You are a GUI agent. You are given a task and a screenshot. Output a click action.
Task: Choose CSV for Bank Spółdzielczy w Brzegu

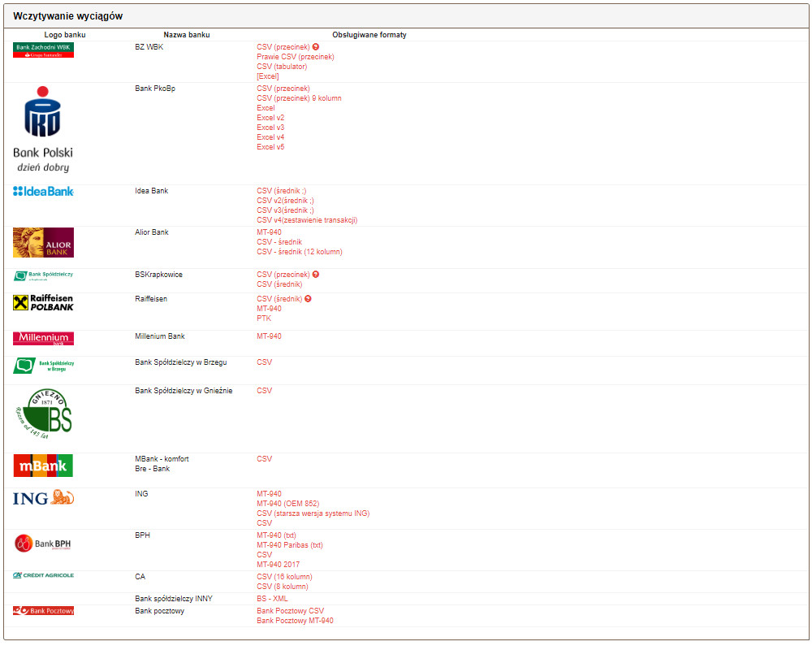point(265,362)
